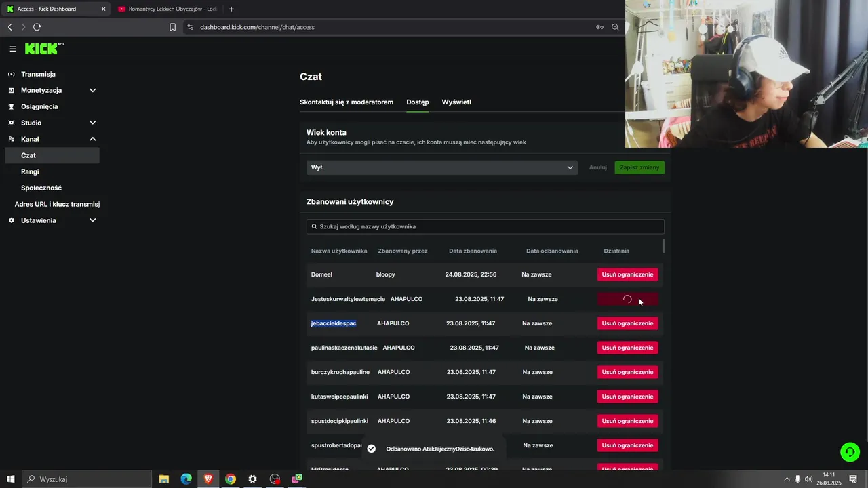Remove restriction for spustdocipkipaulinki
Screen dimensions: 868x488
[x=627, y=421]
